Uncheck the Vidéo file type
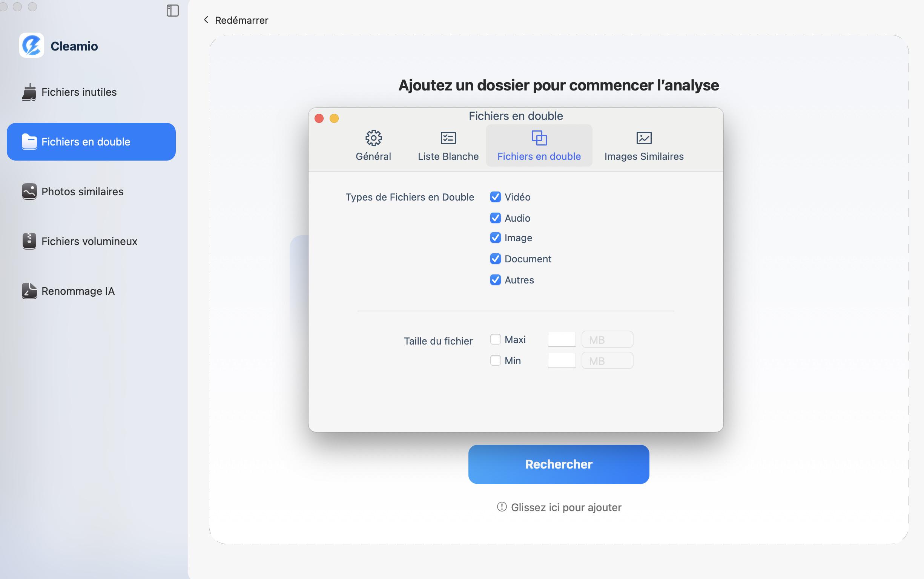 tap(496, 197)
